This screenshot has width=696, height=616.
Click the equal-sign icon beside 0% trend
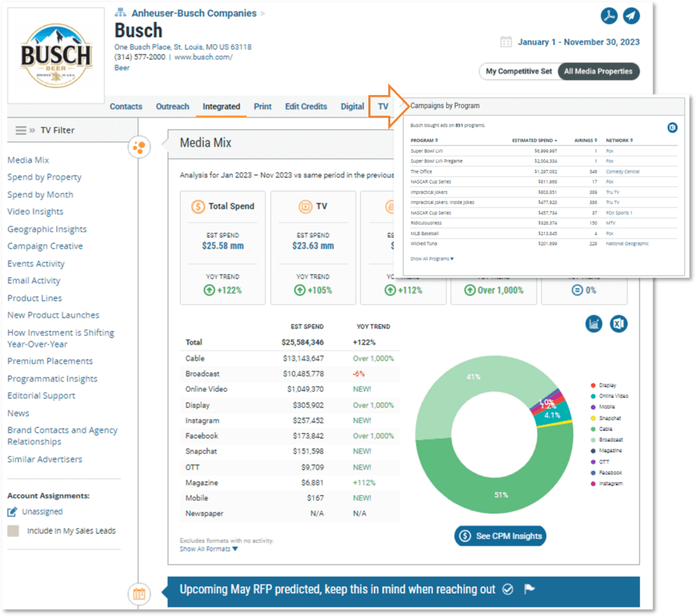577,290
